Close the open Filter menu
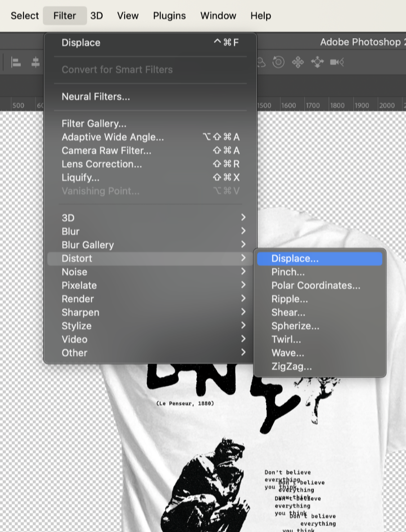The width and height of the screenshot is (406, 532). pyautogui.click(x=65, y=16)
